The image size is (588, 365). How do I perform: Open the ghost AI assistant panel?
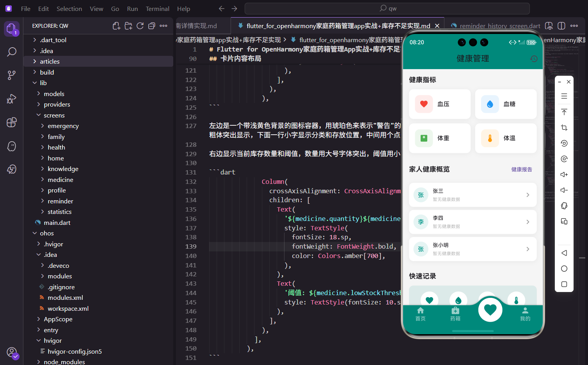click(x=12, y=146)
